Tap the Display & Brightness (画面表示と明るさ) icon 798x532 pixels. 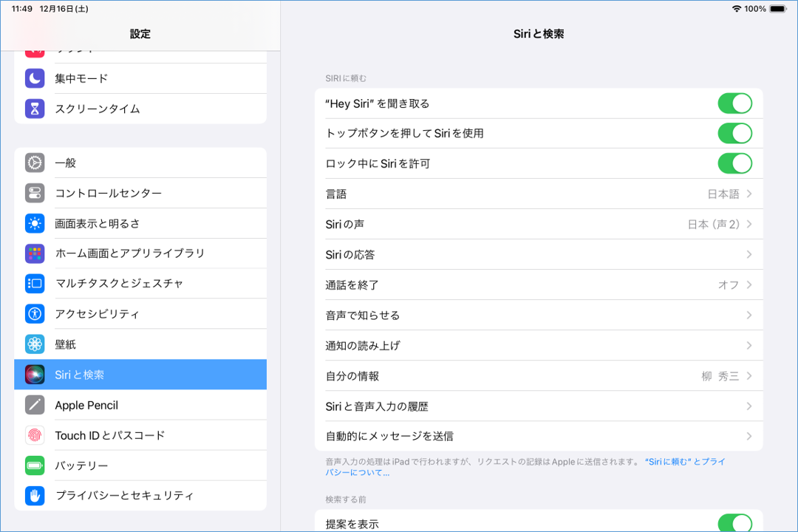click(35, 223)
